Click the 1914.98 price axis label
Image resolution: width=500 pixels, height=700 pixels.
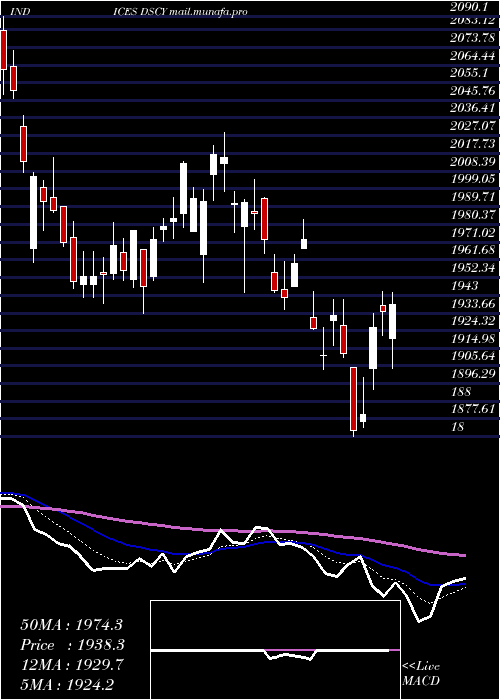tap(472, 338)
